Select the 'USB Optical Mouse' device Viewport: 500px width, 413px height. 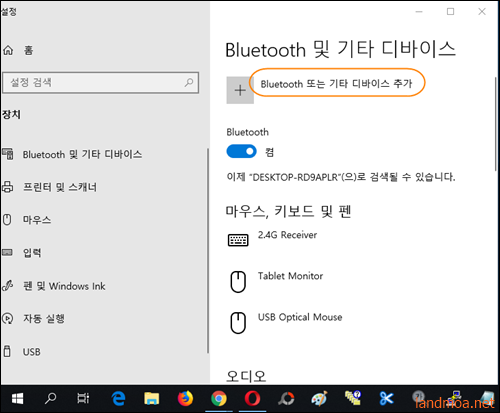click(300, 317)
